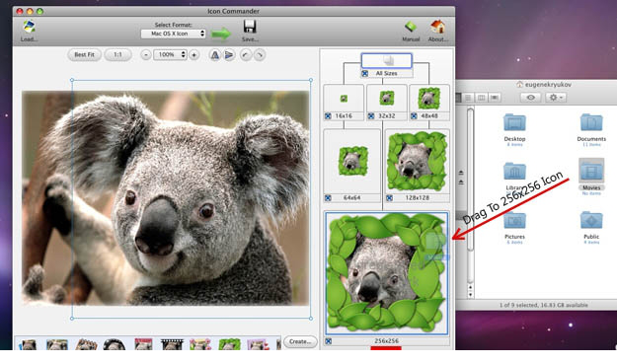The height and width of the screenshot is (364, 617).
Task: Open the 100% zoom dropdown
Action: coord(170,54)
